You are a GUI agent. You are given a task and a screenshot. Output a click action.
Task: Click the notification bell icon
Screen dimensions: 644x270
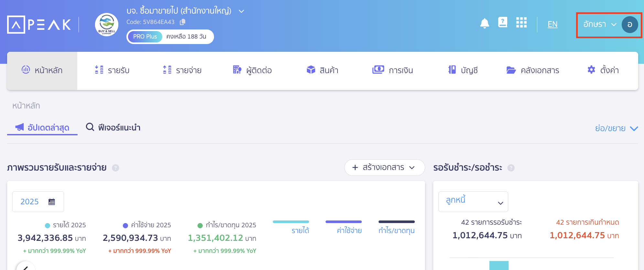(x=484, y=23)
